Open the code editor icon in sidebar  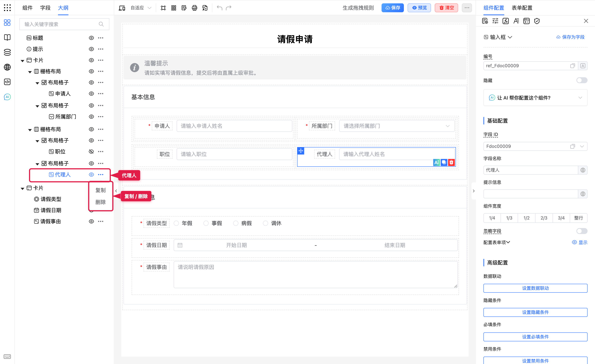[x=7, y=82]
